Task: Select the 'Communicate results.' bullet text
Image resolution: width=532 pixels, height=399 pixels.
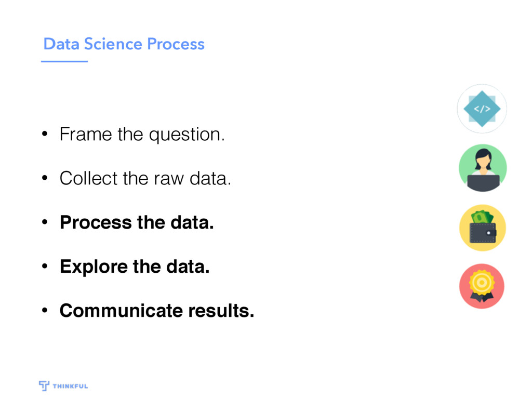Action: coord(157,311)
